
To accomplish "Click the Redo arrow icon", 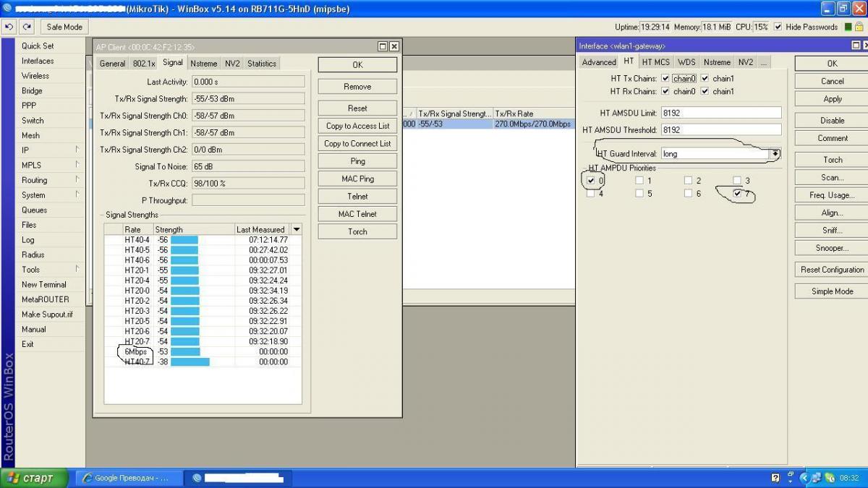I will pos(27,27).
